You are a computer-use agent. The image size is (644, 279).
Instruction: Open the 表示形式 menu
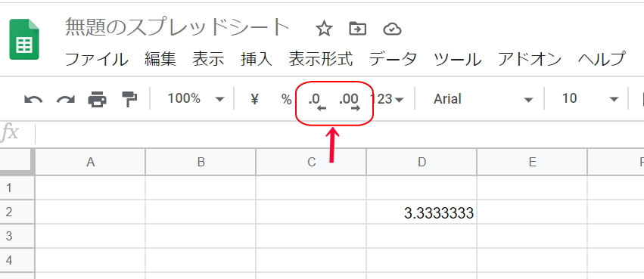click(321, 60)
